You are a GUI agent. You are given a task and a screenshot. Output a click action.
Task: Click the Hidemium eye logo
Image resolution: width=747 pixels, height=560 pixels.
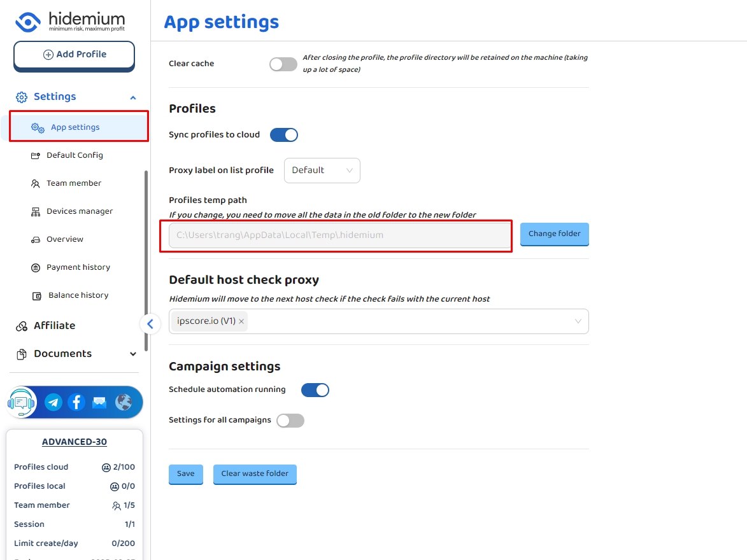(x=28, y=22)
